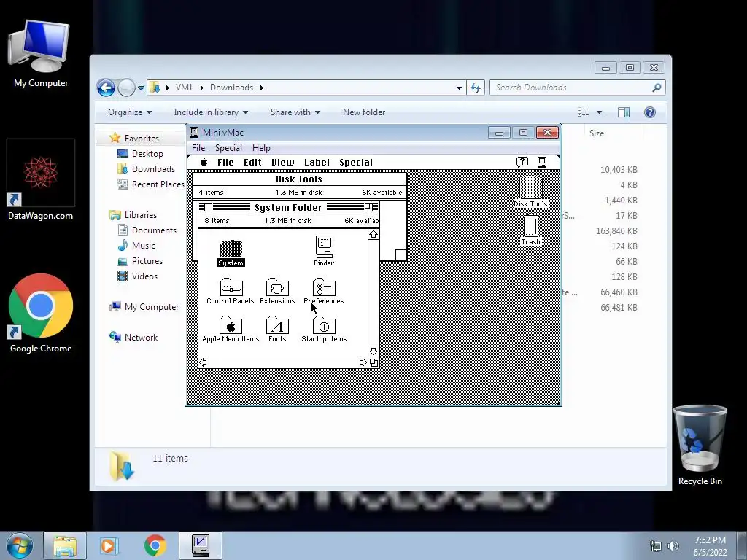Screen dimensions: 747x560
Task: Open Windows Media Player from taskbar
Action: tap(109, 545)
